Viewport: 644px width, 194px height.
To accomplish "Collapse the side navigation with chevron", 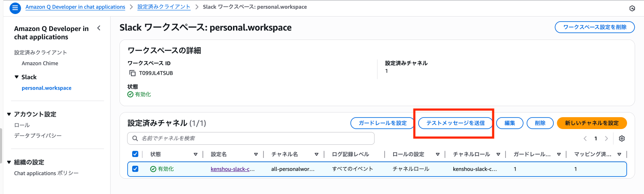I will (x=99, y=28).
